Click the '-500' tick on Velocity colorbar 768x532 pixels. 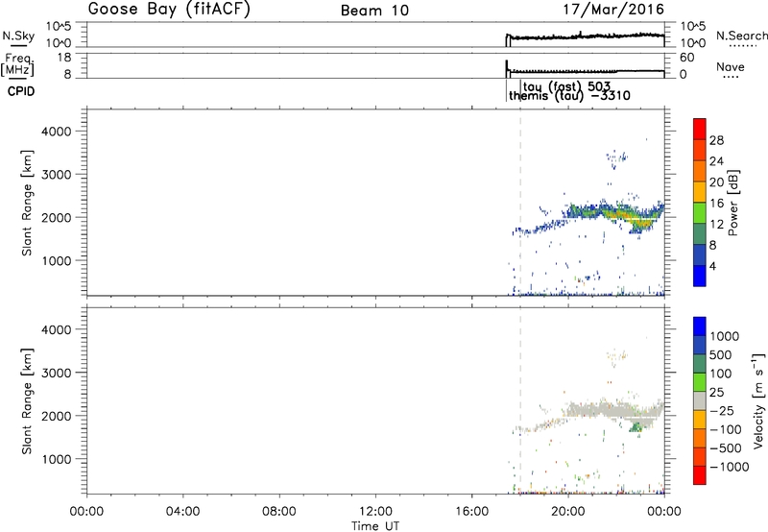click(x=726, y=447)
